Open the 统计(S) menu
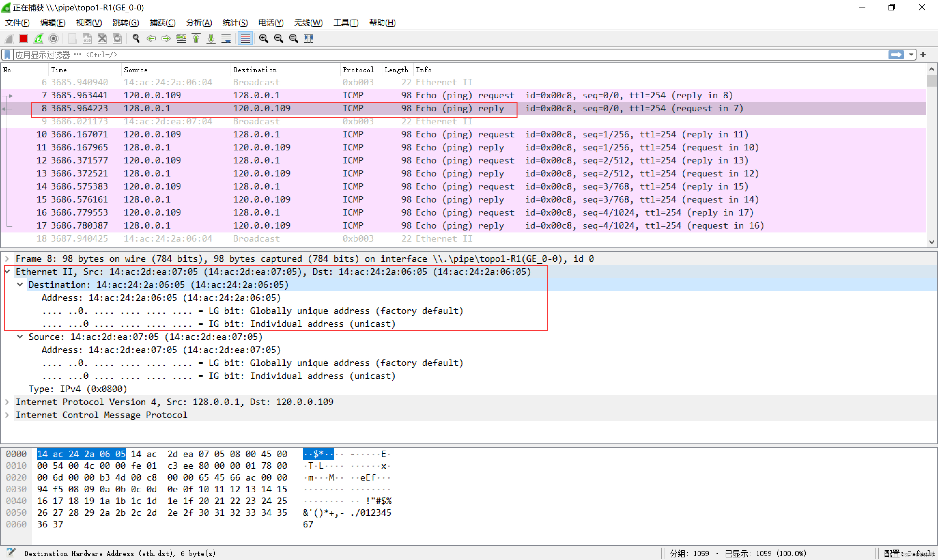 click(235, 23)
